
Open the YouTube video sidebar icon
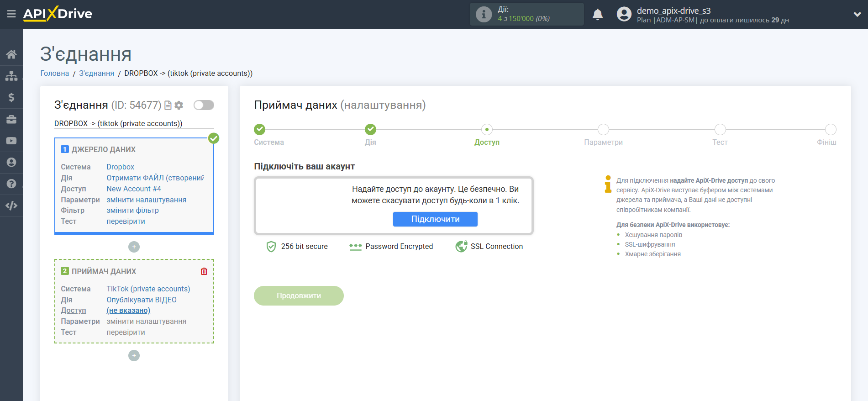[x=11, y=141]
